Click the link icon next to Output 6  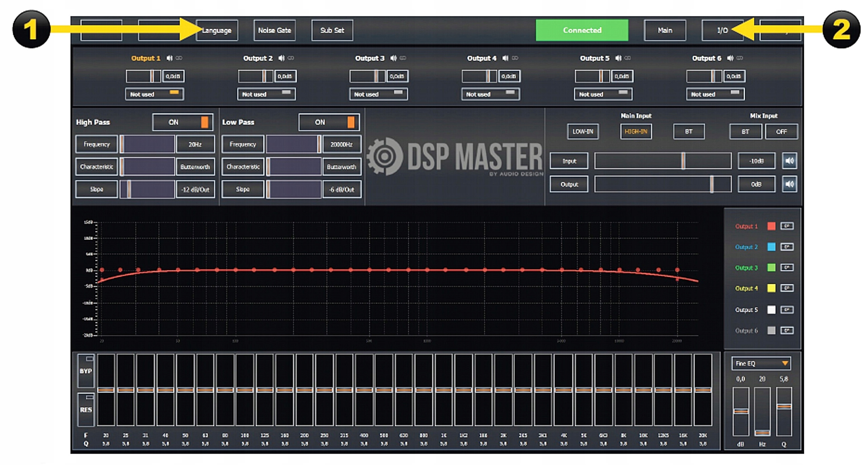click(x=740, y=58)
